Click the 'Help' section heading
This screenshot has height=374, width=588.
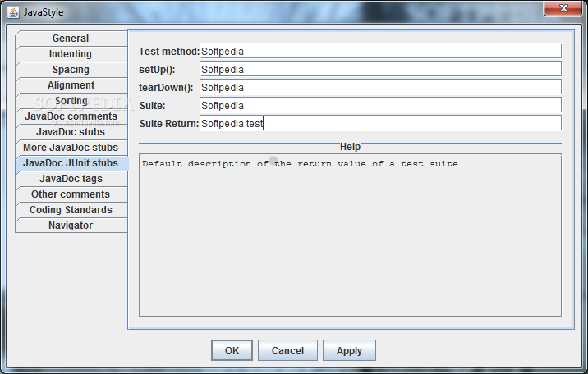(350, 146)
